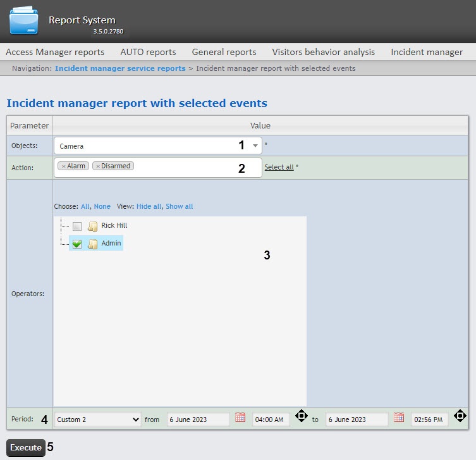The height and width of the screenshot is (460, 476).
Task: Click the 'from' date field 6 June 2023
Action: click(198, 420)
